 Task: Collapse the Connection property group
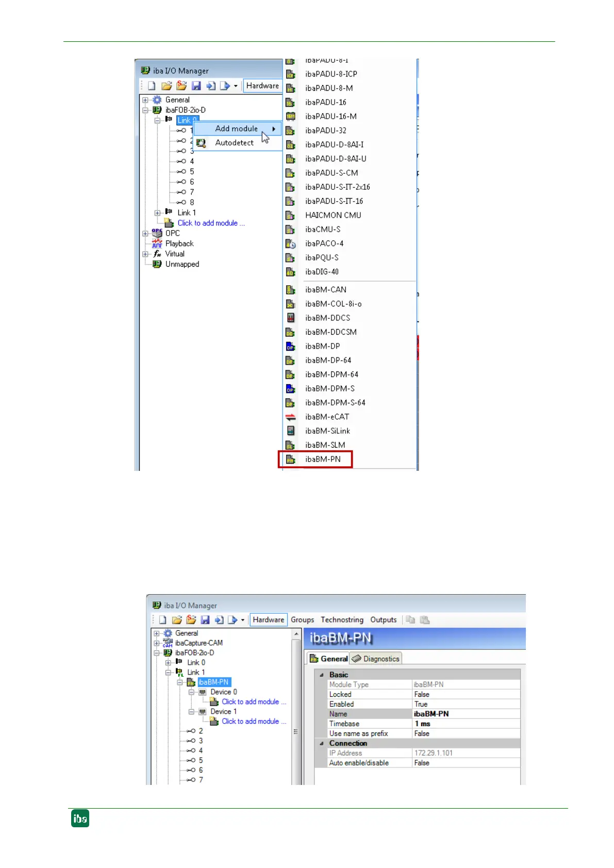[x=322, y=743]
